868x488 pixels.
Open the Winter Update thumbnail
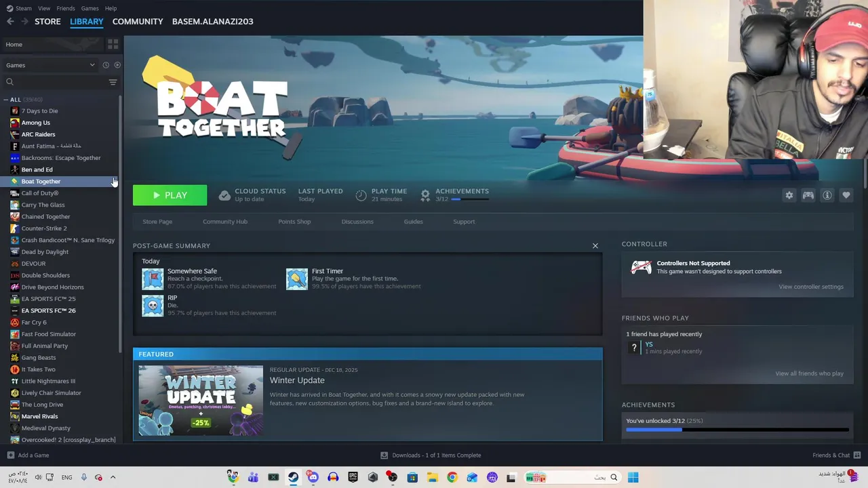201,401
